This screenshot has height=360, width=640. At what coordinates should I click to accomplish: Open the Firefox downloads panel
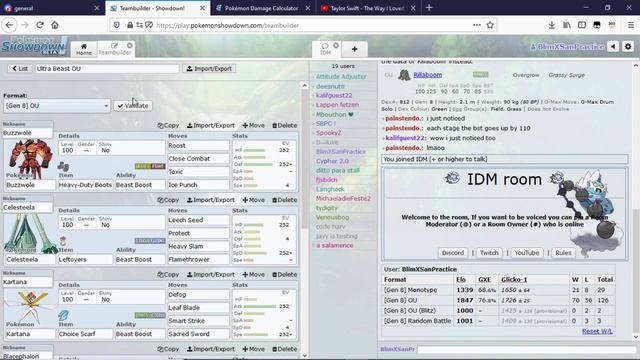click(x=551, y=25)
